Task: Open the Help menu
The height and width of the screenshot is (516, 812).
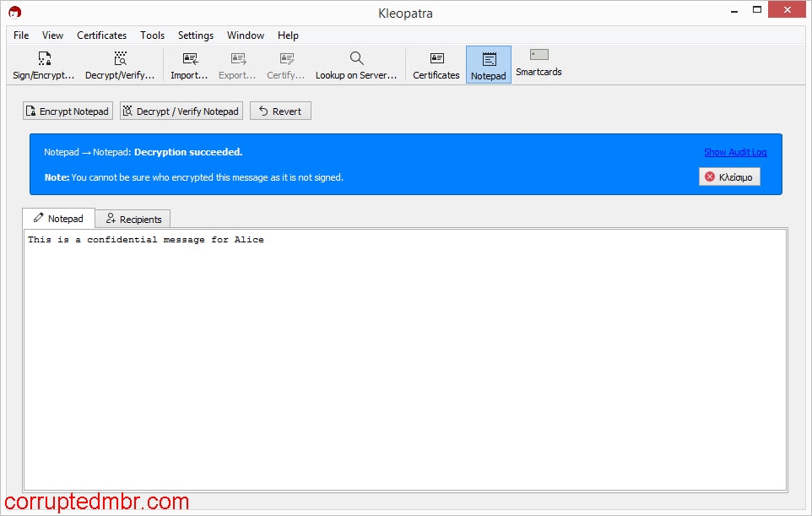Action: coord(288,35)
